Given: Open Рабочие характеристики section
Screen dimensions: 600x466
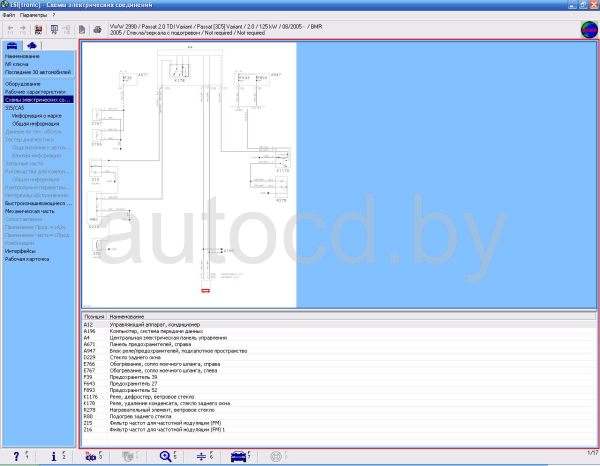Looking at the screenshot, I should click(x=35, y=92).
